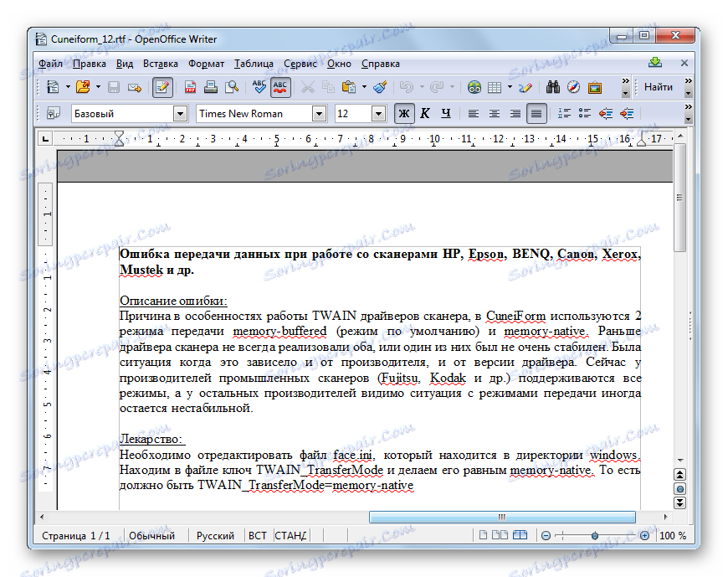The height and width of the screenshot is (577, 728).
Task: Open Page preview magnifier icon
Action: (x=231, y=87)
